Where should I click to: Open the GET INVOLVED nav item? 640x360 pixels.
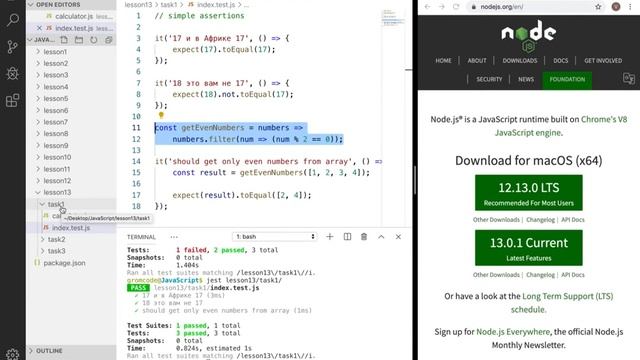(603, 60)
